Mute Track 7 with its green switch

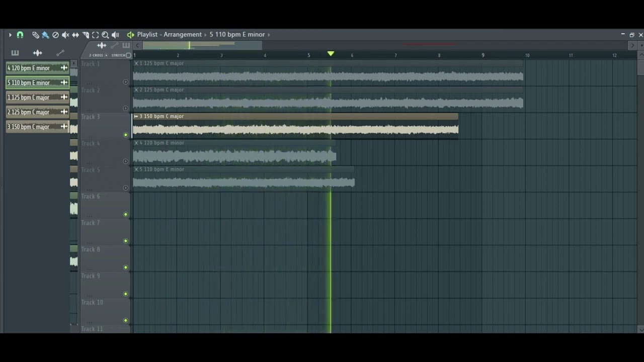tap(125, 241)
